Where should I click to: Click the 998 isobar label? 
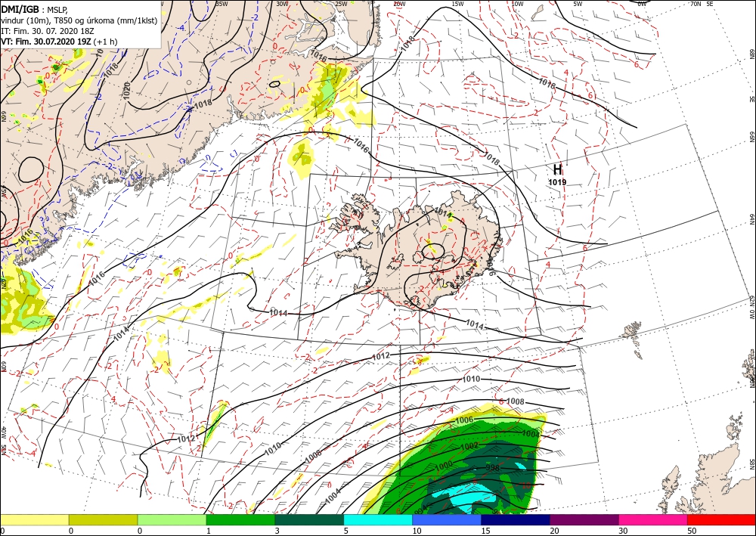click(x=492, y=468)
